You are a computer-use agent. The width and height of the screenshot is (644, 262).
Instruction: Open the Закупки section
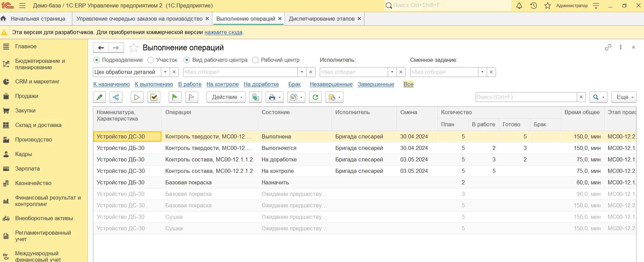[44, 111]
